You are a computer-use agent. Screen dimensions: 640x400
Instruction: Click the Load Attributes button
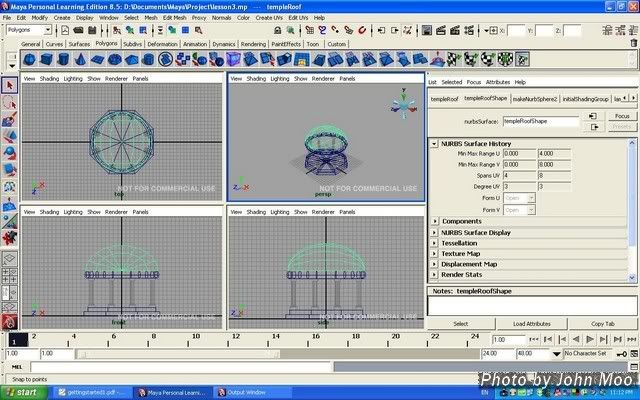pos(532,324)
